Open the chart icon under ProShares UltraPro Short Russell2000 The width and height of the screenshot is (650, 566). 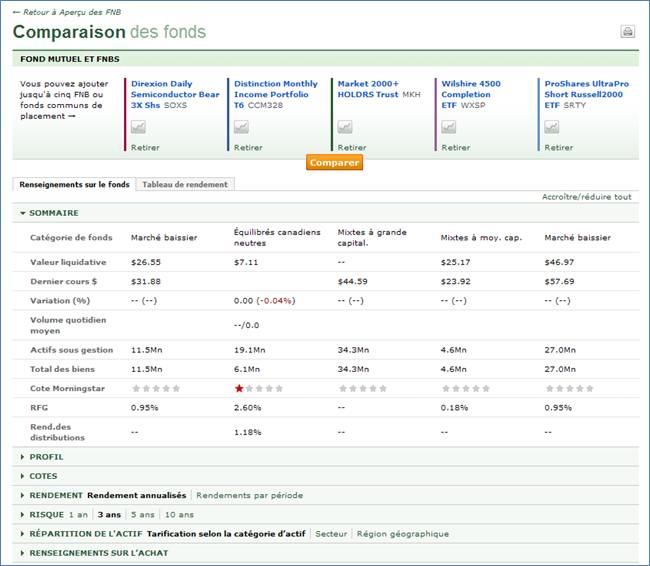(552, 126)
